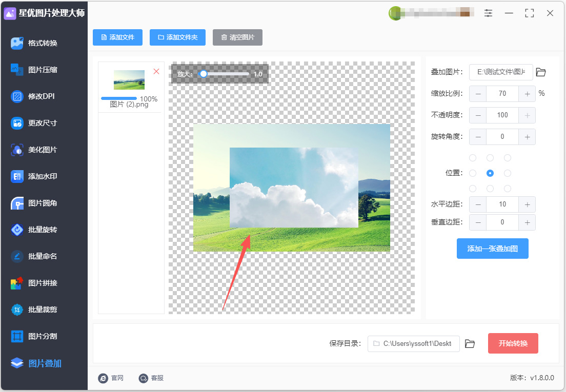Click the 水平边距 value field showing 10

(502, 204)
